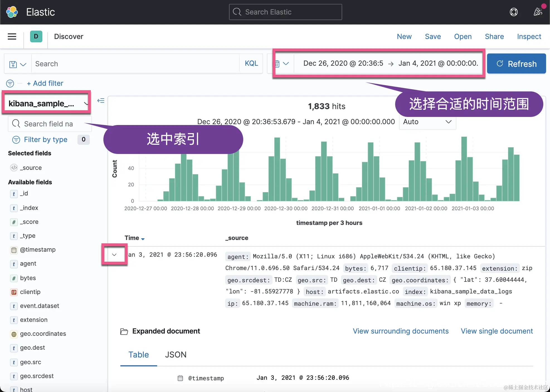Screen dimensions: 550x392
Task: Click the filter options circle icon
Action: pos(10,83)
